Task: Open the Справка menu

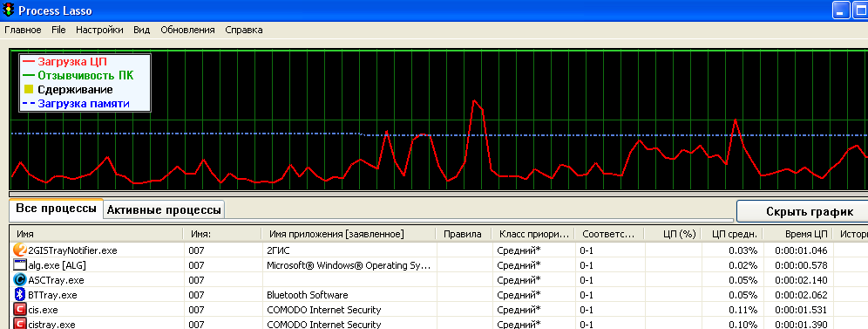Action: click(243, 30)
